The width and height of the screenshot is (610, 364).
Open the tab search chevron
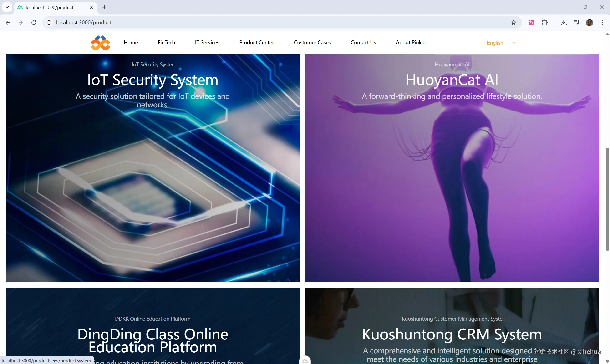pos(7,7)
